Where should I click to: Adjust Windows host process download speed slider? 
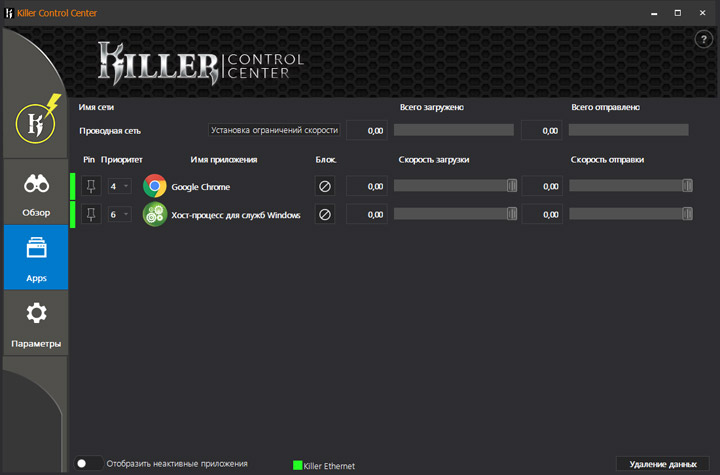point(512,214)
